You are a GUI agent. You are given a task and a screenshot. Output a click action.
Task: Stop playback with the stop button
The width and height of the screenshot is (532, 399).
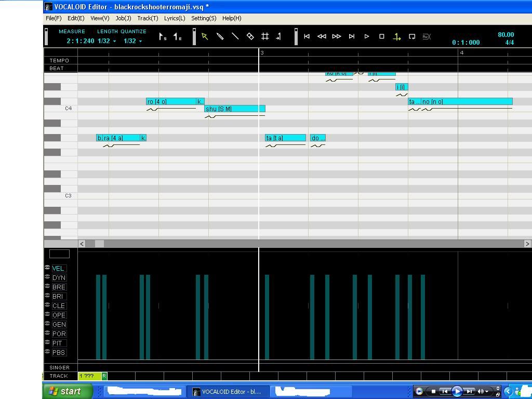coord(382,36)
